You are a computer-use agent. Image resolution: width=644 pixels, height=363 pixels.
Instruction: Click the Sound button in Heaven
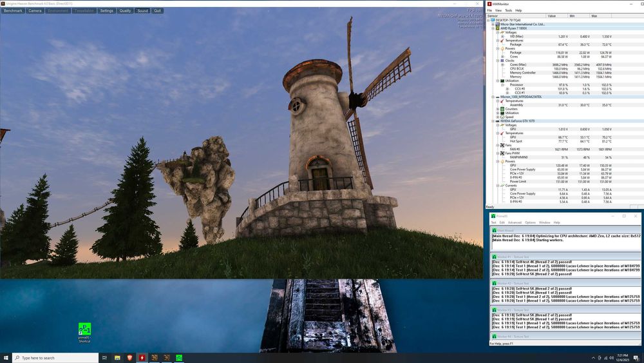coord(142,11)
